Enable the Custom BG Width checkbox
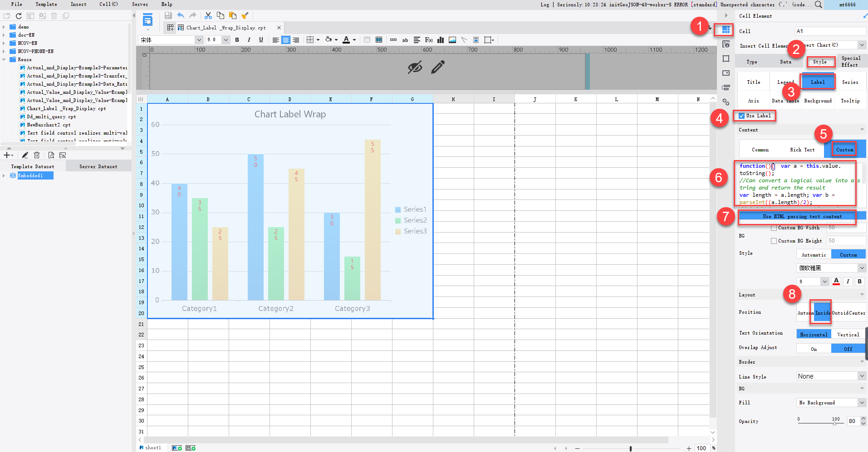The height and width of the screenshot is (452, 868). 775,228
